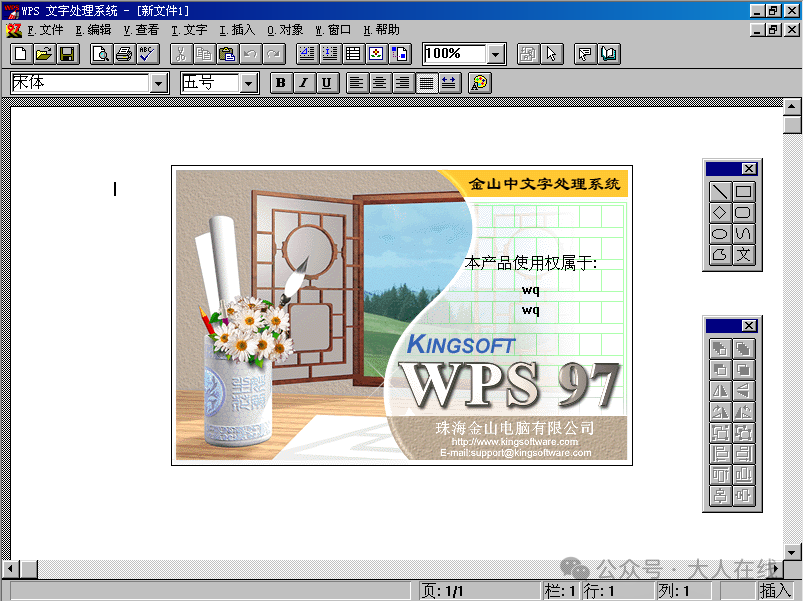Viewport: 803px width, 601px height.
Task: Run the ABC spell check icon
Action: tap(147, 54)
